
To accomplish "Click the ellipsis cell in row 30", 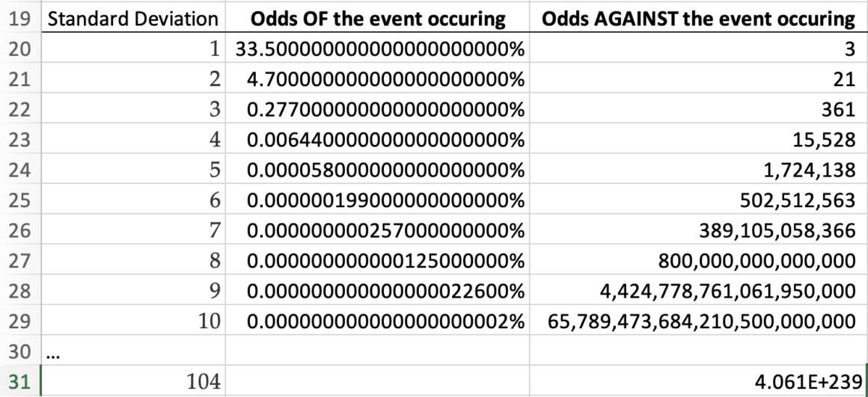I will coord(133,351).
